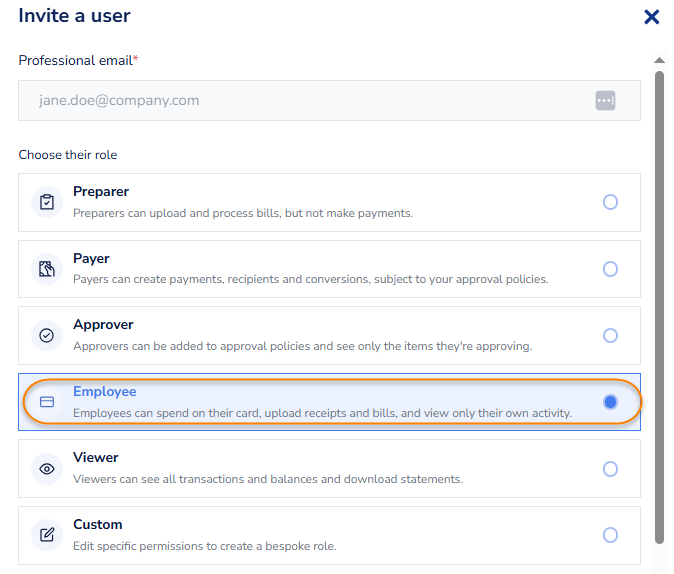Viewport: 674px width, 574px height.
Task: Click the Preparer clipboard check icon
Action: pyautogui.click(x=46, y=202)
